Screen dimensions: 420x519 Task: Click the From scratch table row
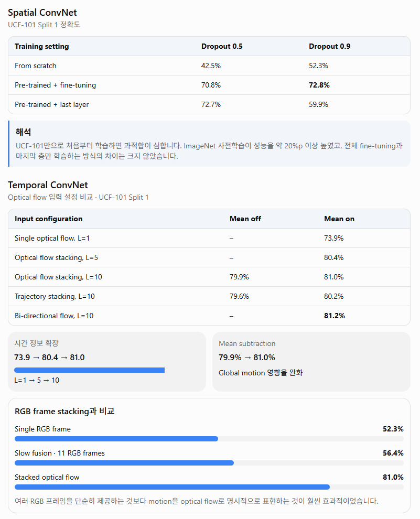tap(209, 66)
